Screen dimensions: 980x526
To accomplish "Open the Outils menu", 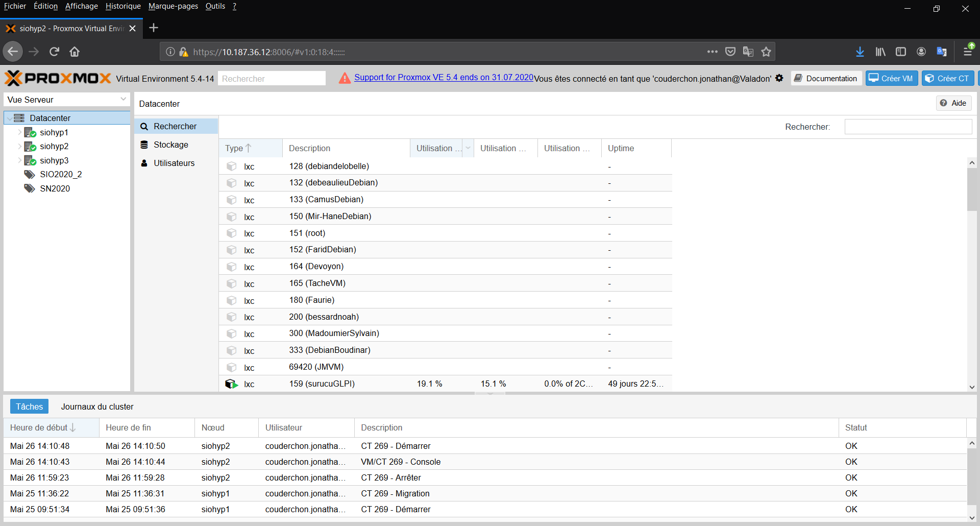I will [x=215, y=6].
